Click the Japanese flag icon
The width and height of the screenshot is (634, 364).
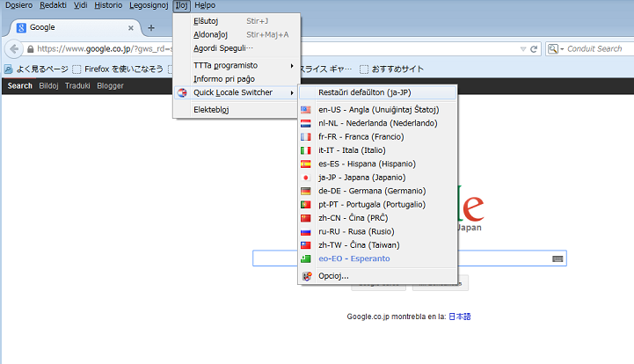pos(306,178)
